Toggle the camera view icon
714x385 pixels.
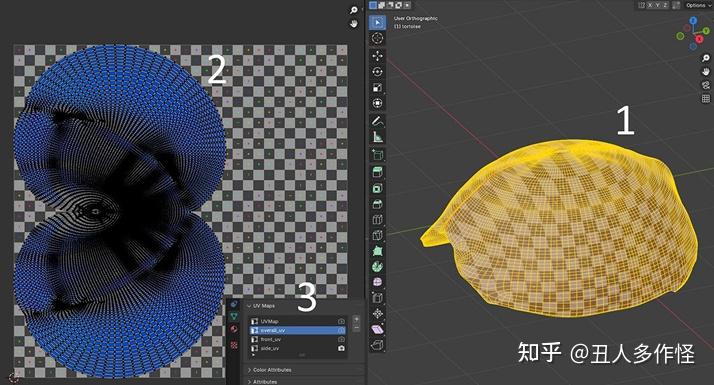(705, 85)
